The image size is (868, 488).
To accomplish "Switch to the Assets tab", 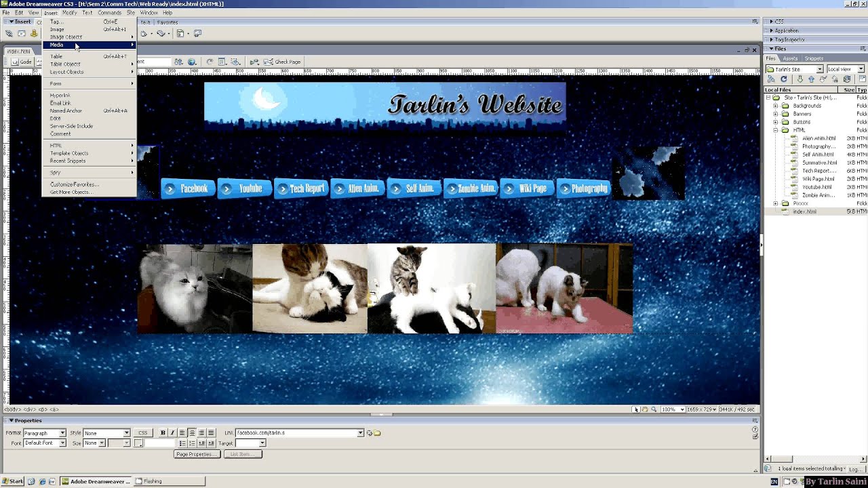I will pos(790,58).
